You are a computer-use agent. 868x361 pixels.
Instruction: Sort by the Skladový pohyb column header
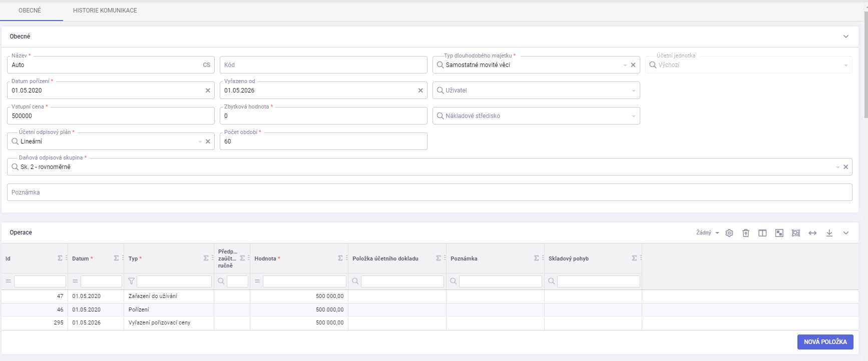(x=569, y=258)
